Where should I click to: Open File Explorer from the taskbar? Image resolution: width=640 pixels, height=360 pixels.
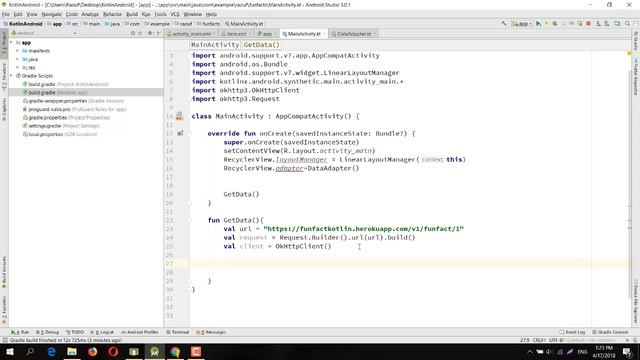[x=72, y=351]
